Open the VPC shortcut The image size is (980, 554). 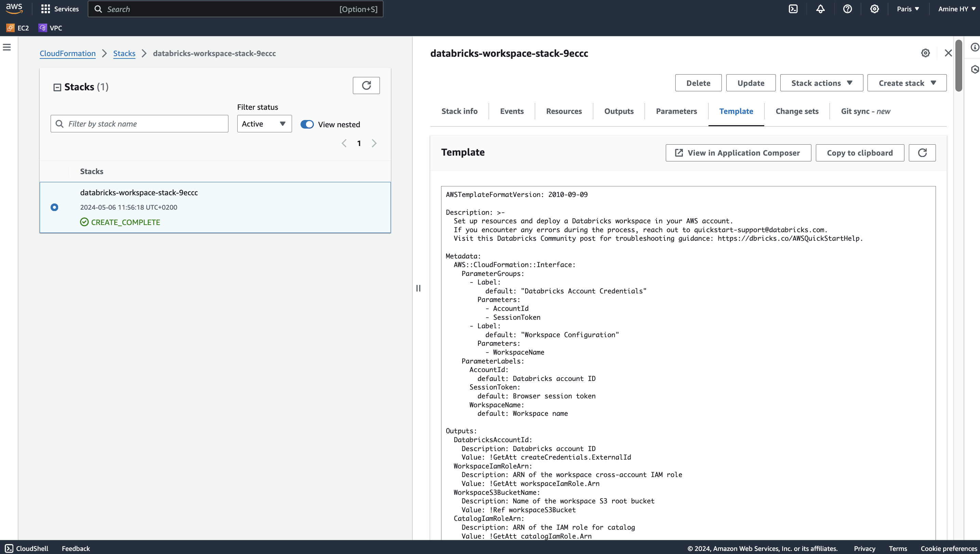[x=50, y=28]
